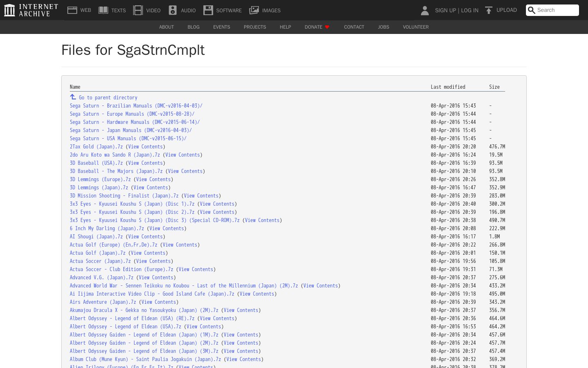Open the HELP menu item
Screen dimensions: 588x368
point(285,27)
